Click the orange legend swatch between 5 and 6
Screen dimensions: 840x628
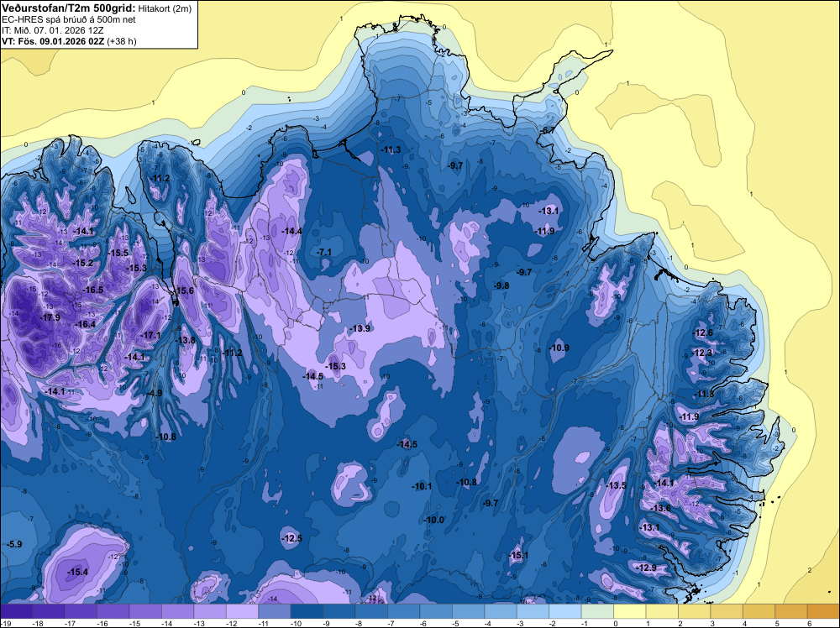790,611
